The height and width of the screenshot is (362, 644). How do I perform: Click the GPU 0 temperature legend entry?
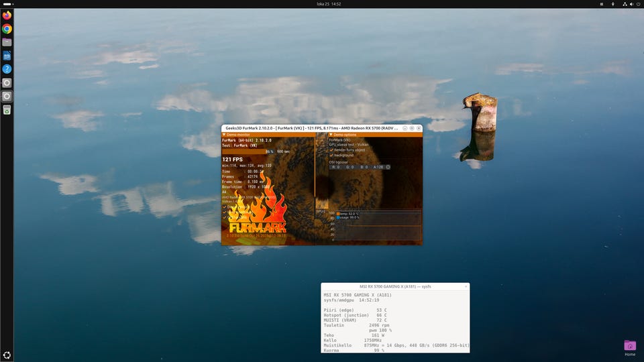(x=347, y=214)
